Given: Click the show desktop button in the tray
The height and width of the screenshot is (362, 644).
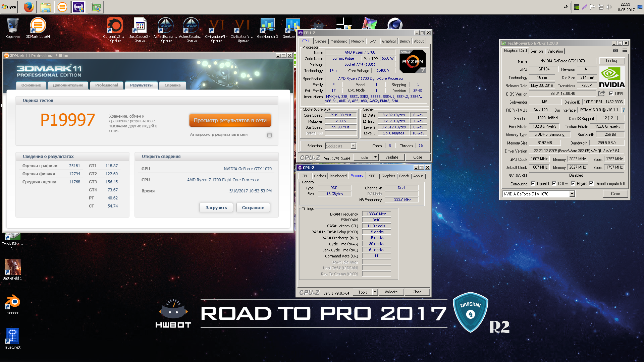Looking at the screenshot, I should 640,7.
